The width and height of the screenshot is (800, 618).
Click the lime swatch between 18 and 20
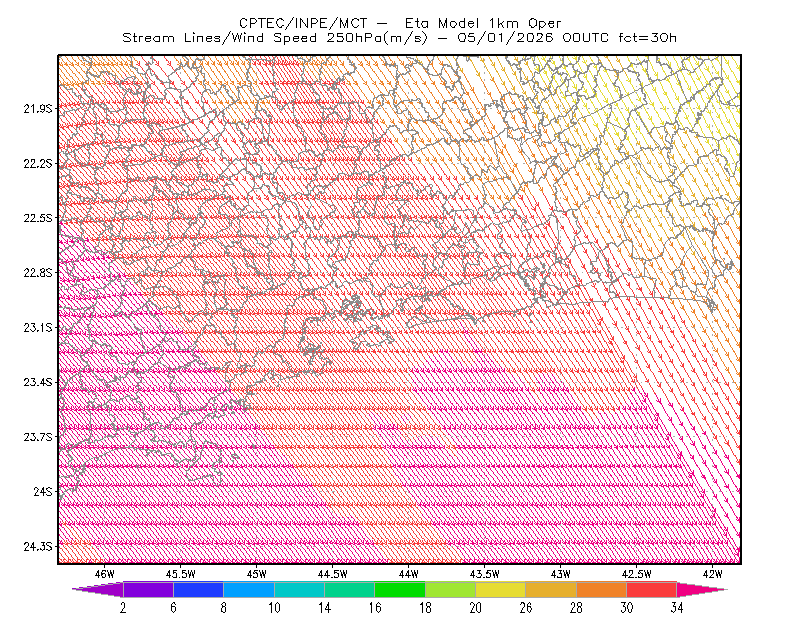tap(451, 589)
